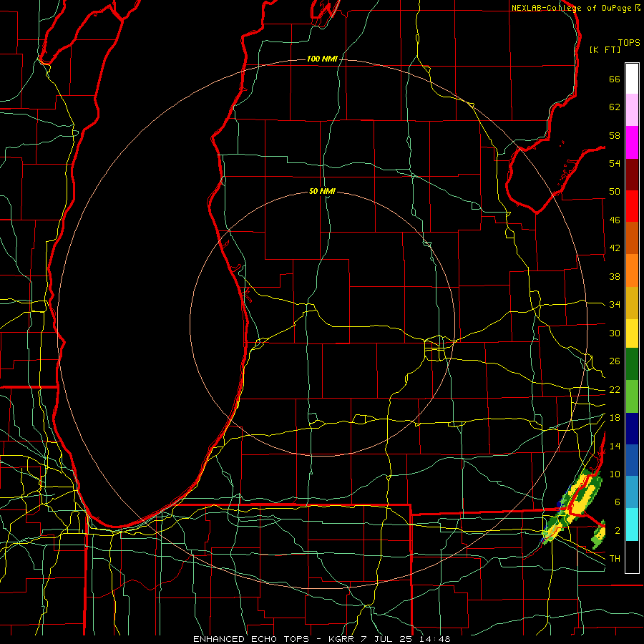Click the 62 label on the scale
This screenshot has width=644, height=644.
click(615, 107)
